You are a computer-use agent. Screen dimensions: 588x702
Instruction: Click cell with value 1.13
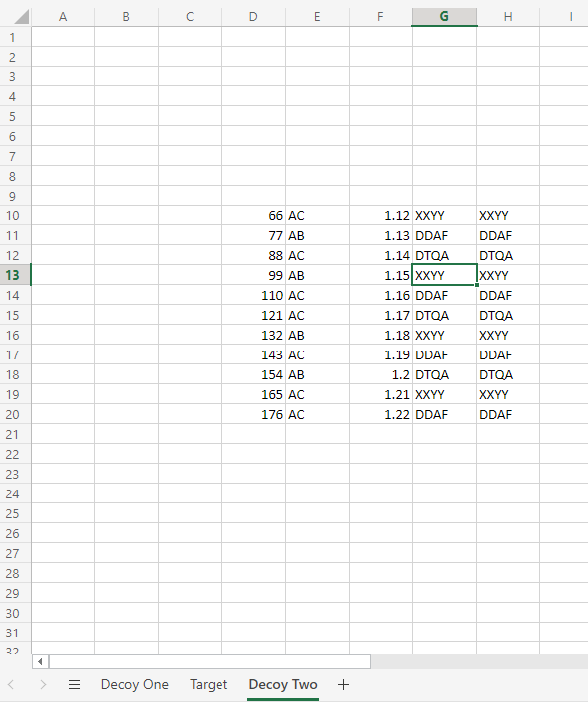[381, 235]
